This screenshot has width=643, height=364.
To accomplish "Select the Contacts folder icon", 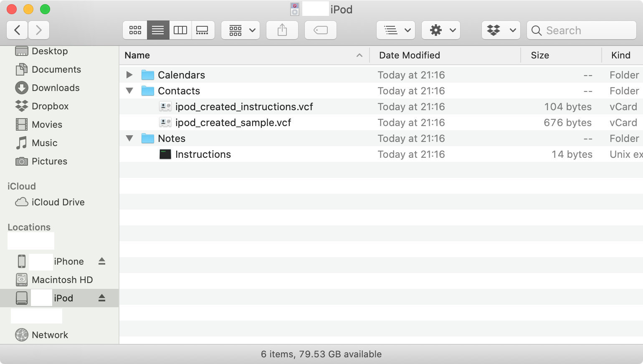I will [x=148, y=91].
